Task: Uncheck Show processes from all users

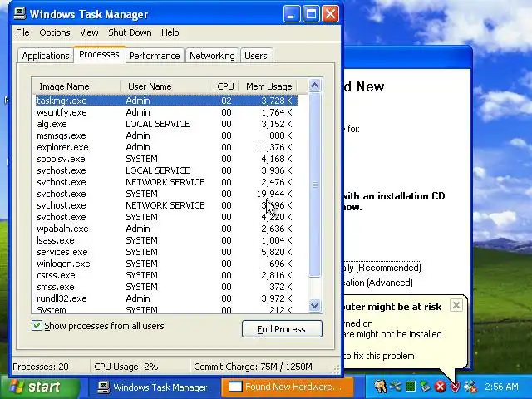Action: (x=37, y=325)
